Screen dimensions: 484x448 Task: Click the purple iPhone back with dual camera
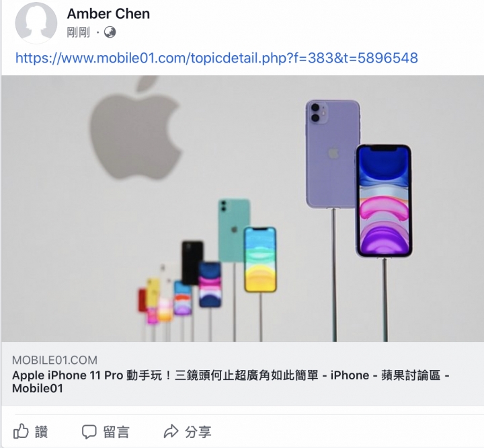332,153
